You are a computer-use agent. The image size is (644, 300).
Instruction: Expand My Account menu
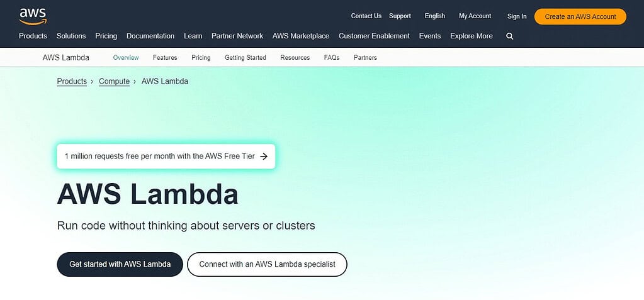(475, 16)
